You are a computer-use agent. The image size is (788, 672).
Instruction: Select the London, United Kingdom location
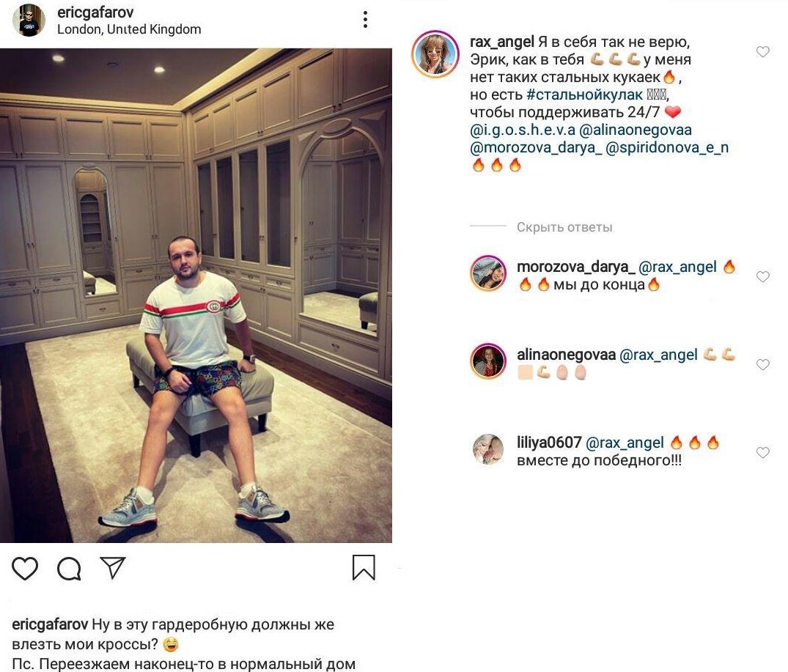tap(129, 29)
